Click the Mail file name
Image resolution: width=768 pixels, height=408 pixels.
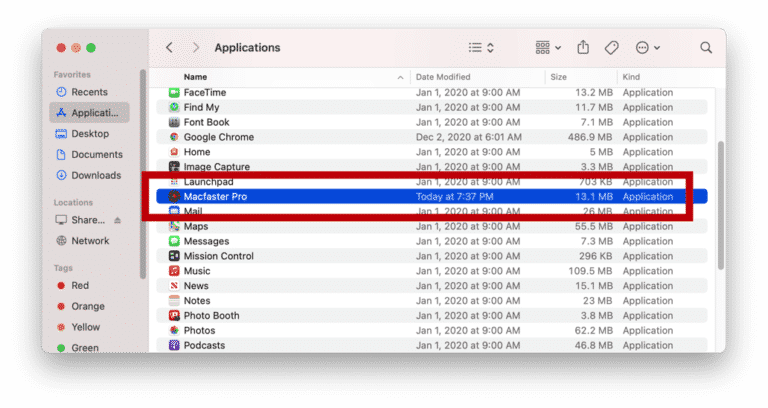(x=192, y=211)
